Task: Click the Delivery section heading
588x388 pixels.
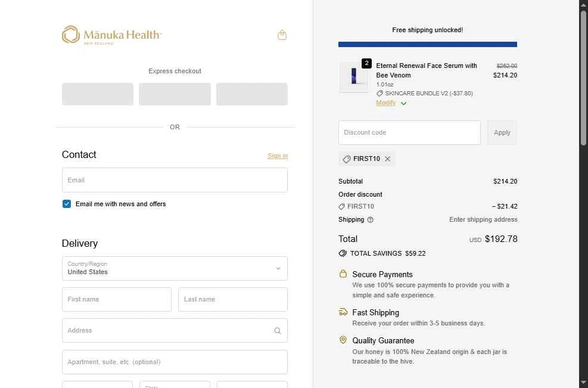Action: [80, 244]
